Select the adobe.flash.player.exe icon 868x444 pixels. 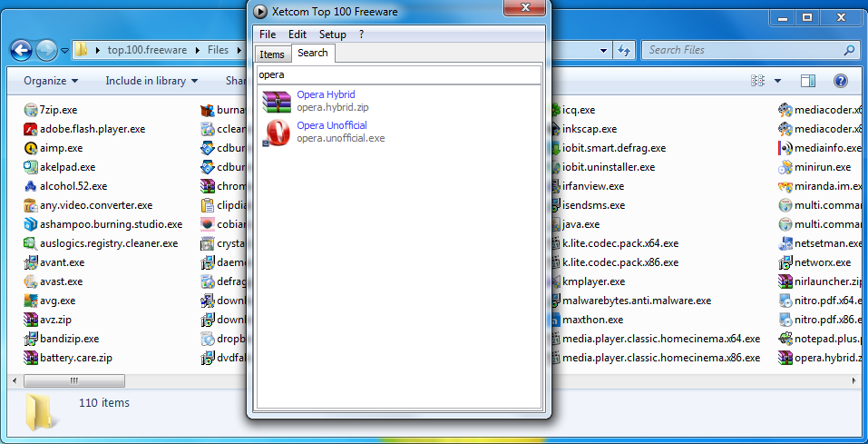[x=31, y=129]
